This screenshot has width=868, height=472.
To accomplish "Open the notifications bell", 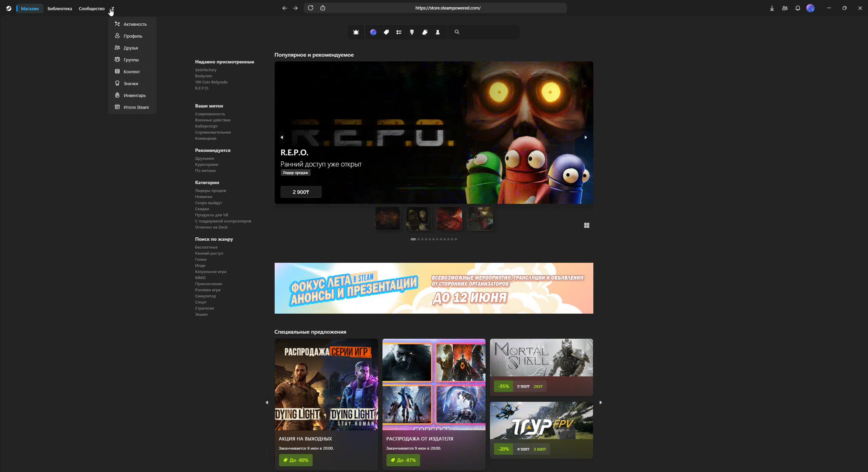I will tap(797, 8).
